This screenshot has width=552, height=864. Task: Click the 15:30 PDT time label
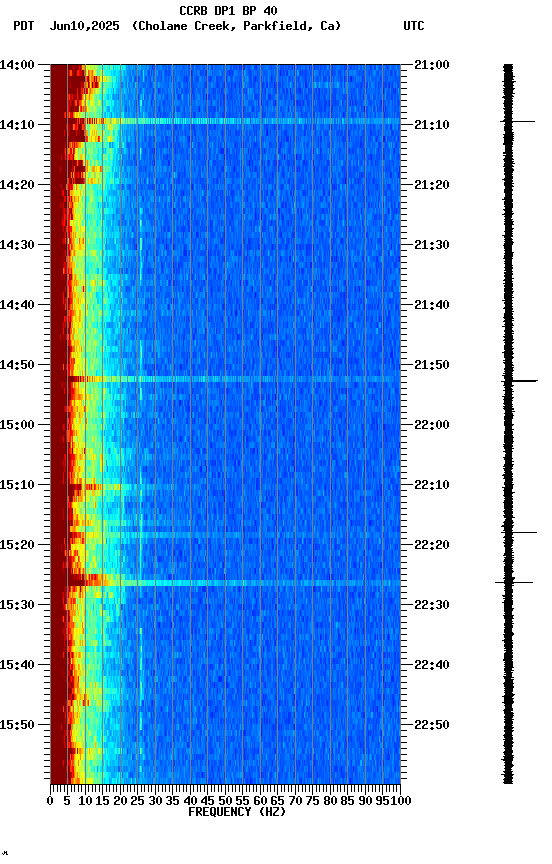(17, 606)
